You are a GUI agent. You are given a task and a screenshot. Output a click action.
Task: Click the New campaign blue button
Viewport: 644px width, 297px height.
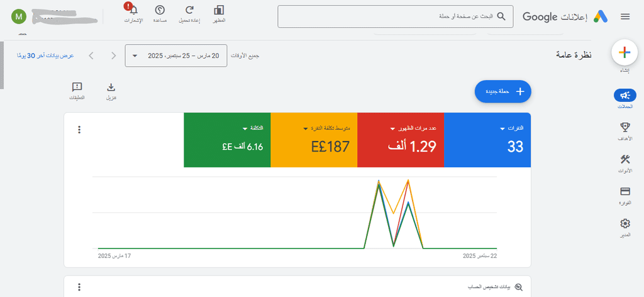coord(503,91)
